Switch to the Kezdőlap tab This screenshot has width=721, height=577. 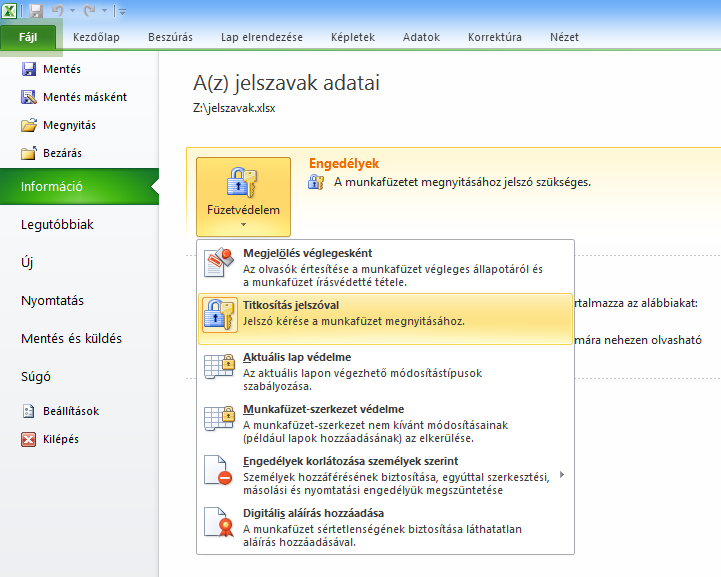point(96,37)
